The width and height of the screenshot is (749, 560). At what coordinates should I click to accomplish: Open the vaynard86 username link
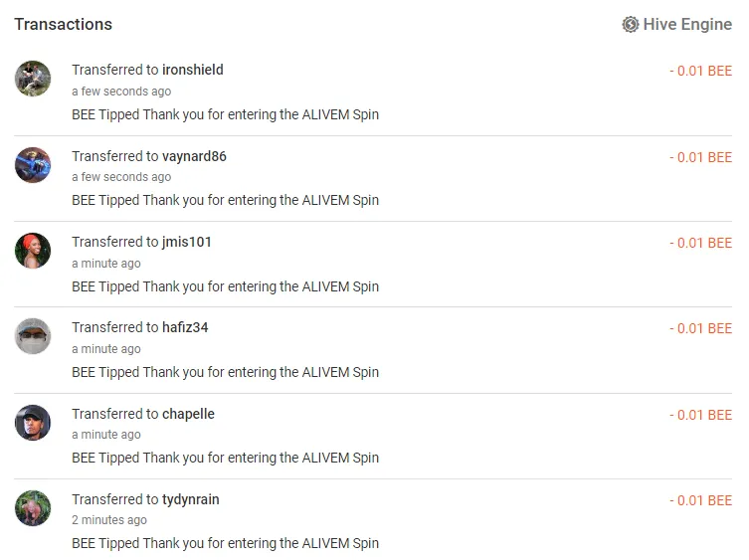pyautogui.click(x=194, y=156)
